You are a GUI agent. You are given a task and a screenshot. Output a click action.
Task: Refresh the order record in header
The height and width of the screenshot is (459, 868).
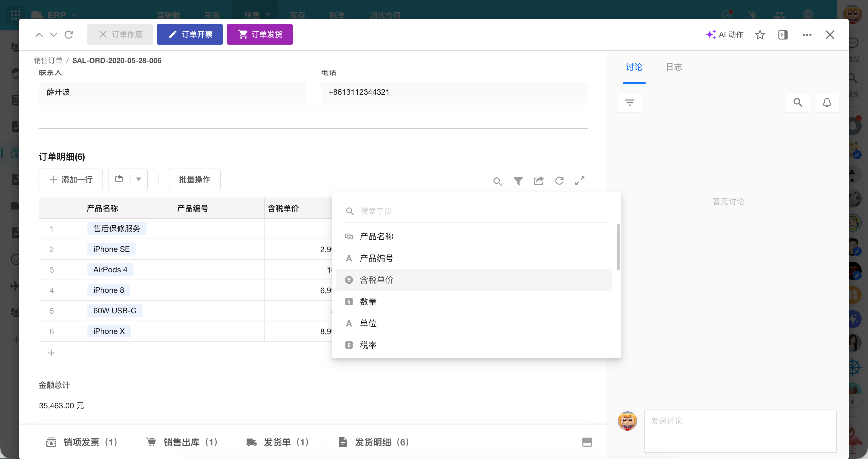tap(69, 34)
